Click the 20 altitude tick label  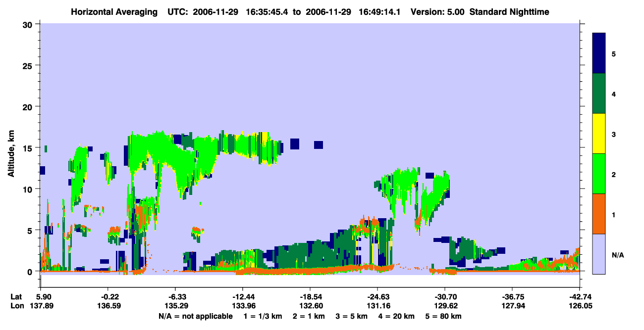click(x=28, y=106)
